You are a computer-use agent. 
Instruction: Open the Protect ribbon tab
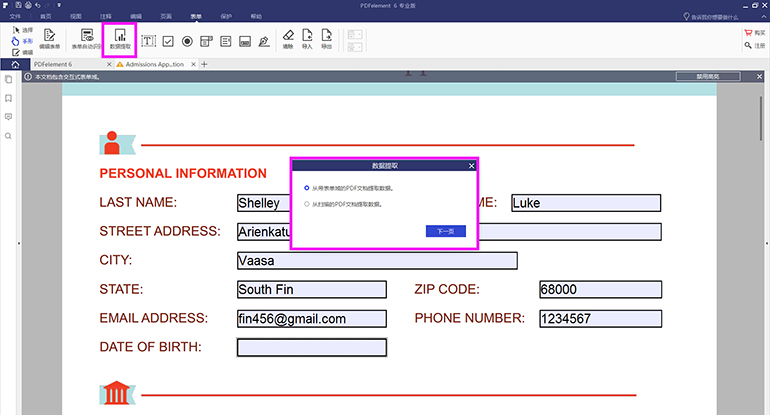(226, 16)
